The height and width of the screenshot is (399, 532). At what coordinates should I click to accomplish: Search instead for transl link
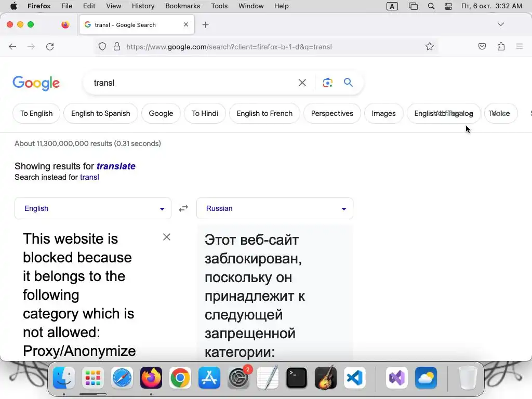pos(89,177)
